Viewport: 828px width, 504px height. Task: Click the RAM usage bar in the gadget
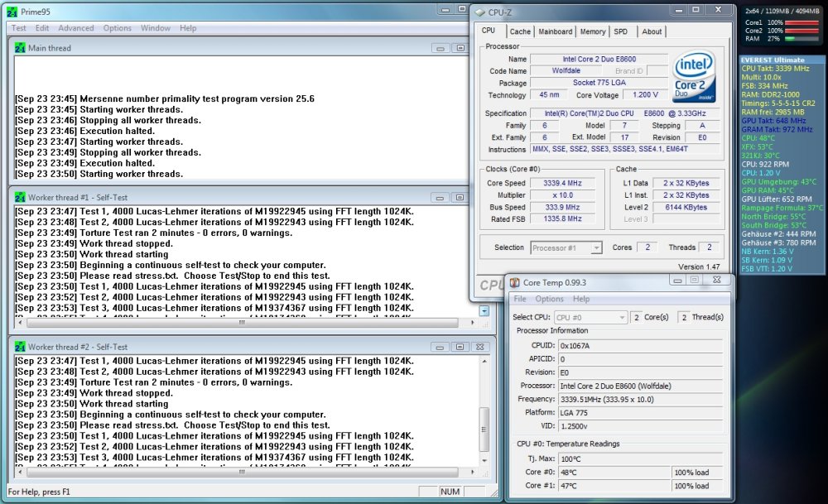(x=802, y=39)
